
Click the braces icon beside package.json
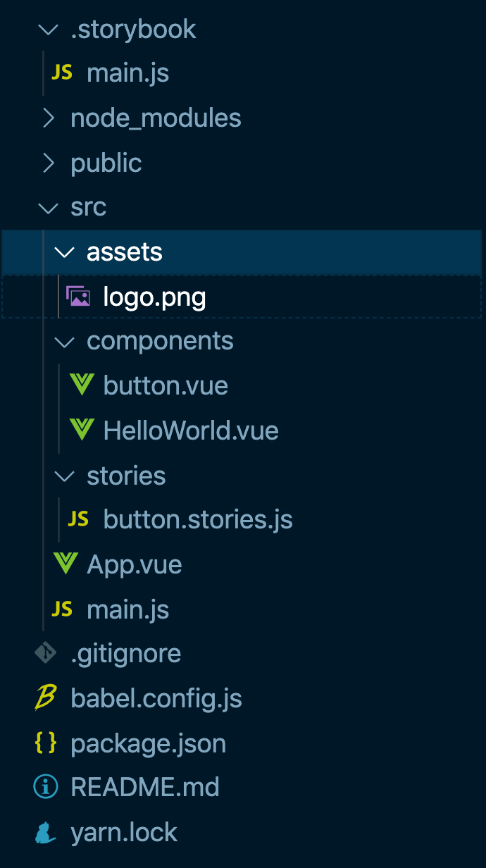point(46,743)
